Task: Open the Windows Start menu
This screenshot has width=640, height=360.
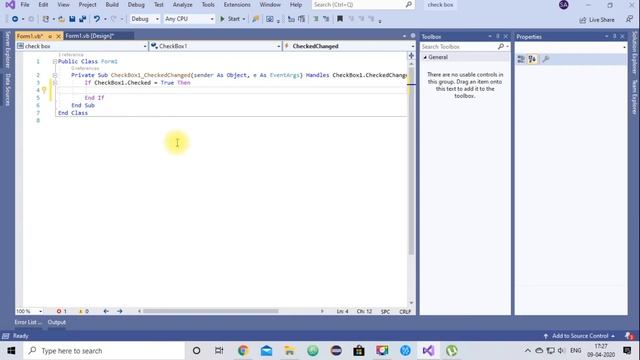Action: (11, 351)
